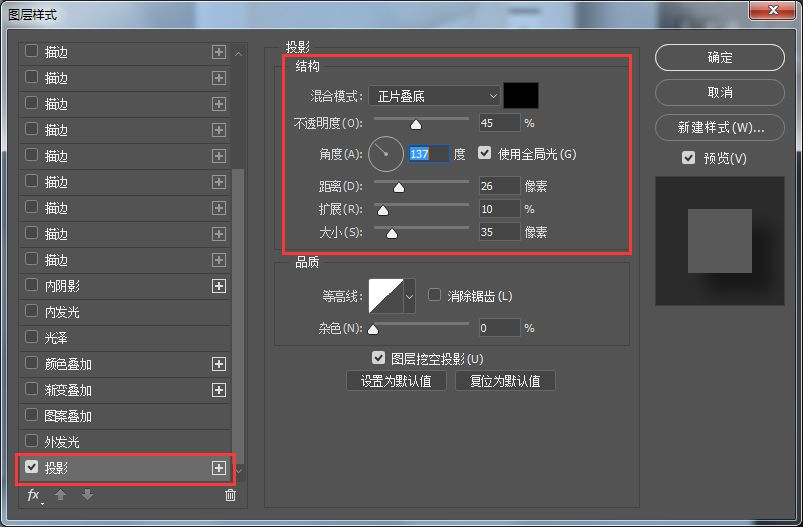Click the 等高线 contour thumbnail
The height and width of the screenshot is (527, 803).
pos(386,296)
